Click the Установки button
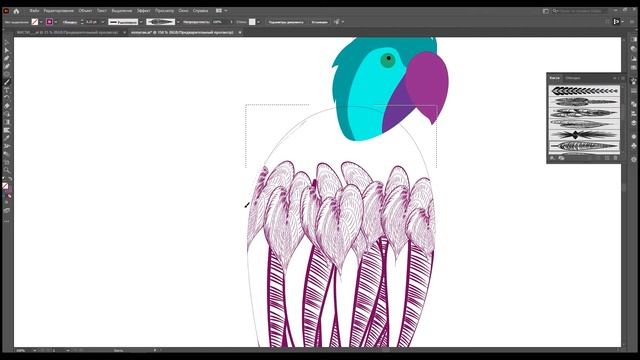This screenshot has width=640, height=360. (320, 22)
